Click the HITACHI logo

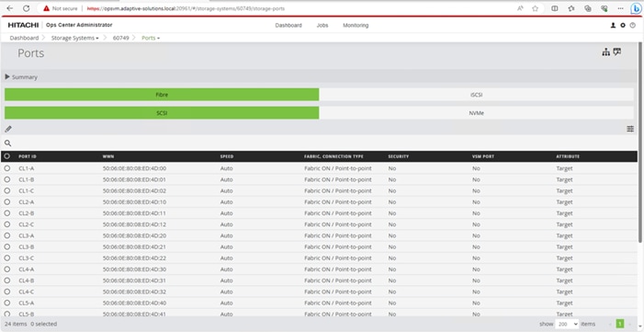click(23, 26)
